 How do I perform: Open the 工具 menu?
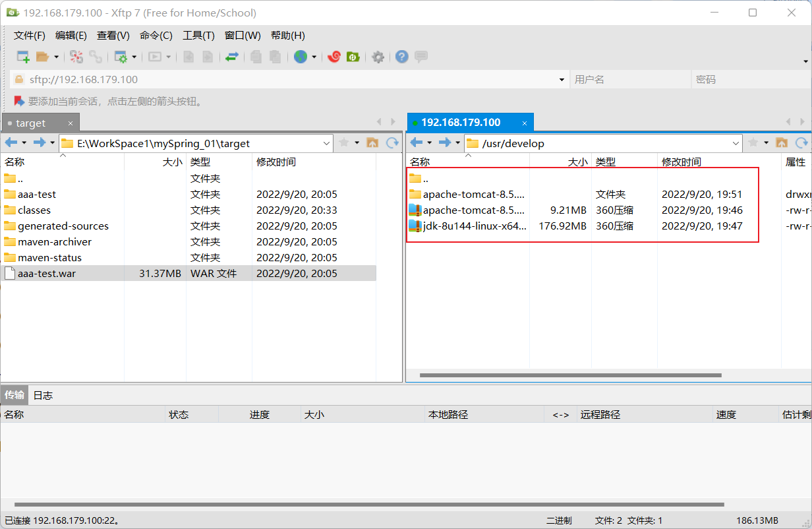pos(198,36)
